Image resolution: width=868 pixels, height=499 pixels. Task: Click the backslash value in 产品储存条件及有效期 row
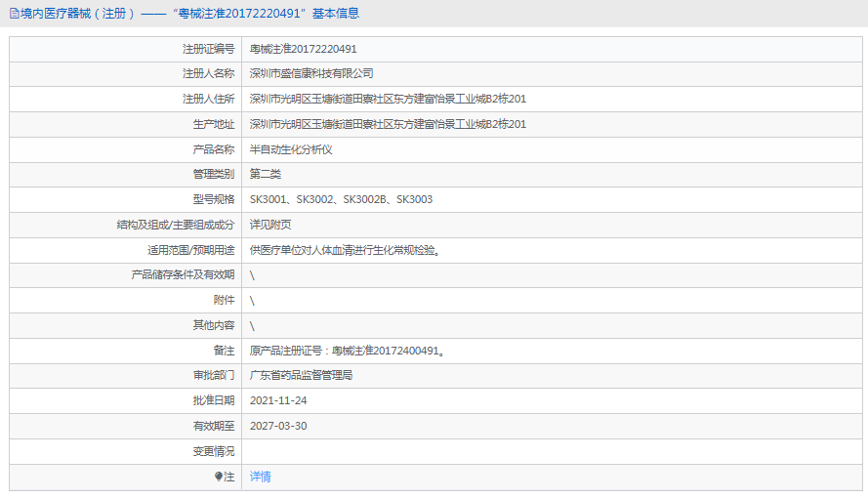(253, 275)
